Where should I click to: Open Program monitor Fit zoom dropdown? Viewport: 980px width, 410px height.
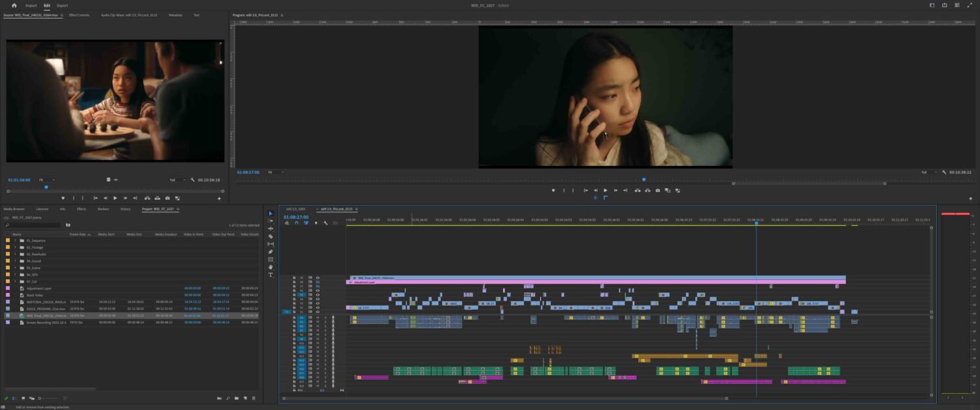tap(275, 172)
